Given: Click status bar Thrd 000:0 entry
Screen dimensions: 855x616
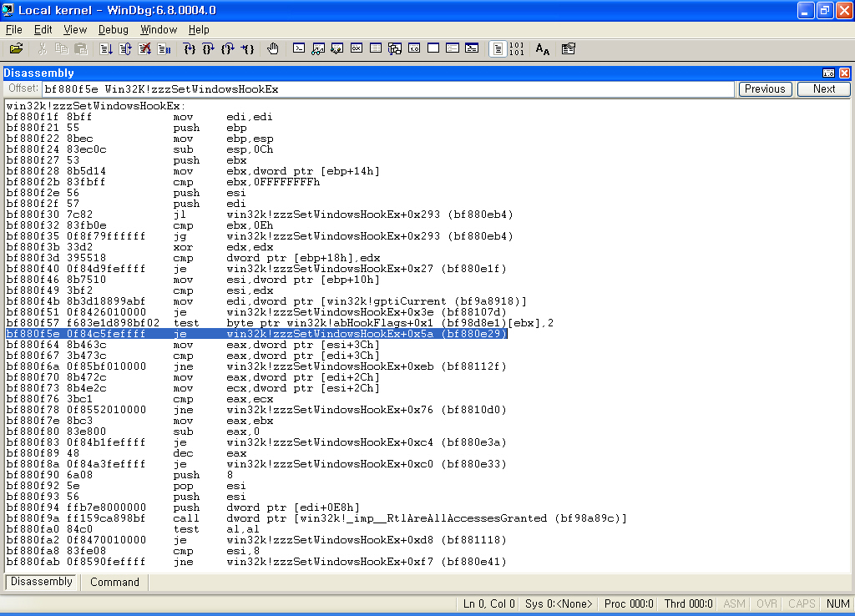Looking at the screenshot, I should [688, 603].
